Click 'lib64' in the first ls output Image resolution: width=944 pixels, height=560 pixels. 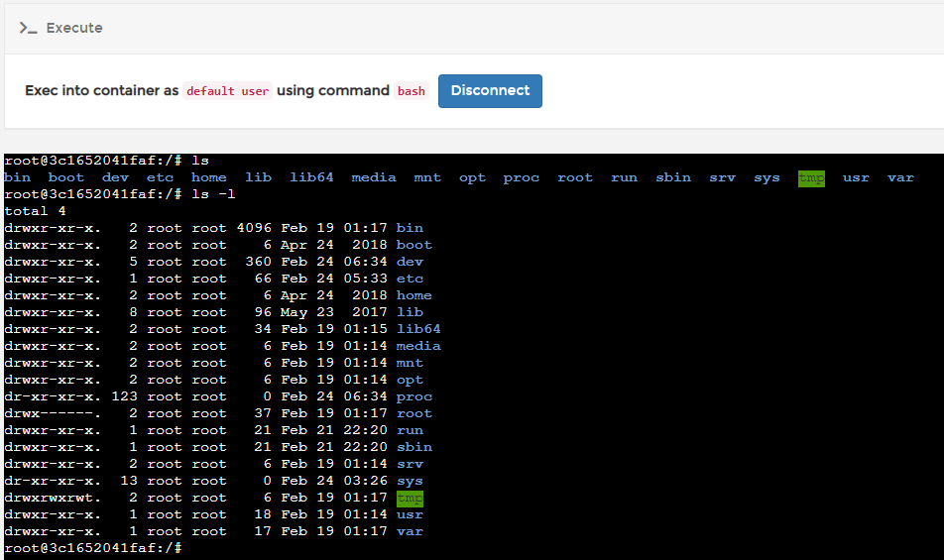click(311, 177)
